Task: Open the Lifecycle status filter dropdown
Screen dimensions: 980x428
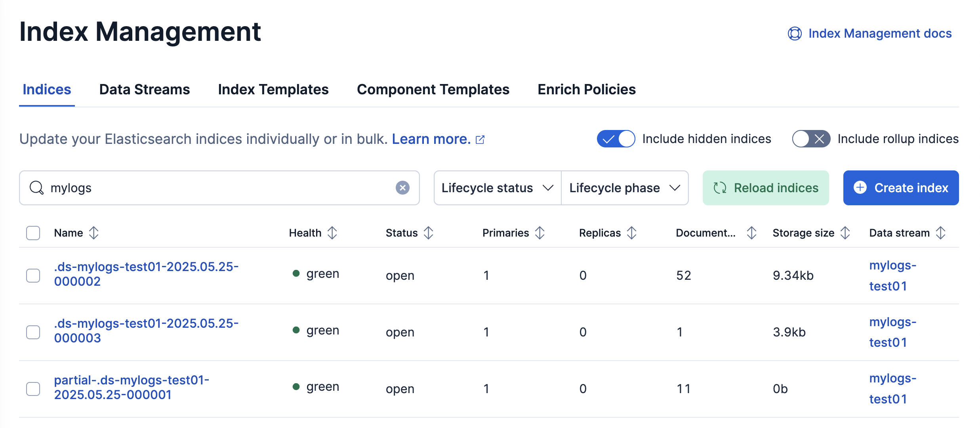Action: point(497,188)
